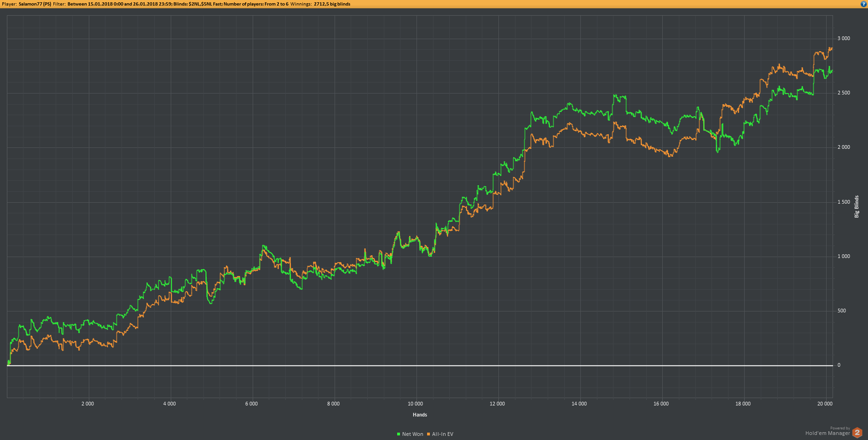Click the "20 000" Hands axis label
Viewport: 868px width, 440px height.
(825, 404)
